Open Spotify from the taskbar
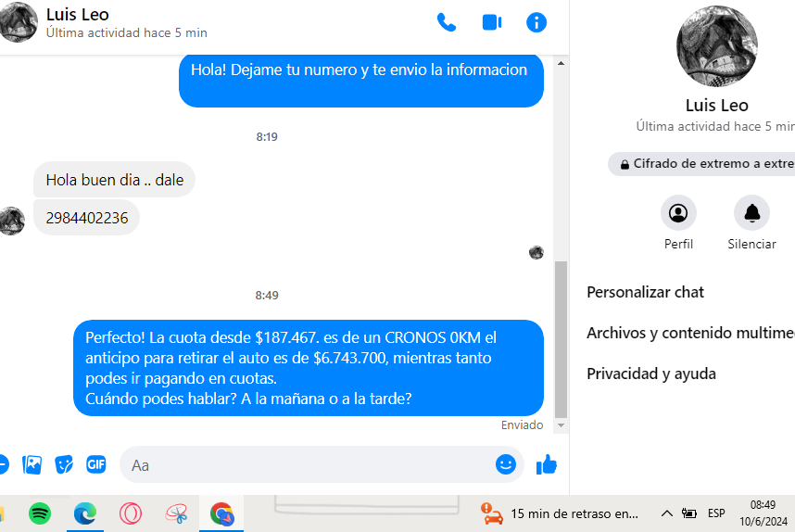 coord(40,513)
